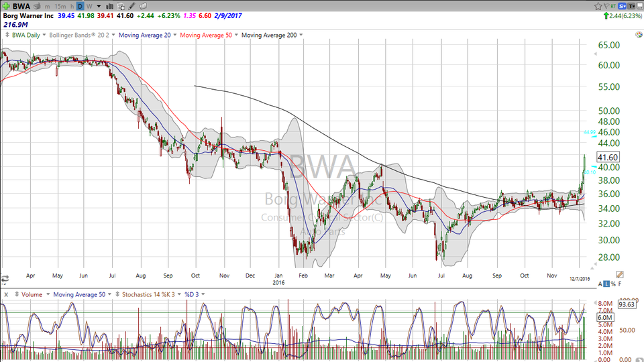The image size is (644, 362).
Task: Click the 216.9M value text
Action: point(15,25)
